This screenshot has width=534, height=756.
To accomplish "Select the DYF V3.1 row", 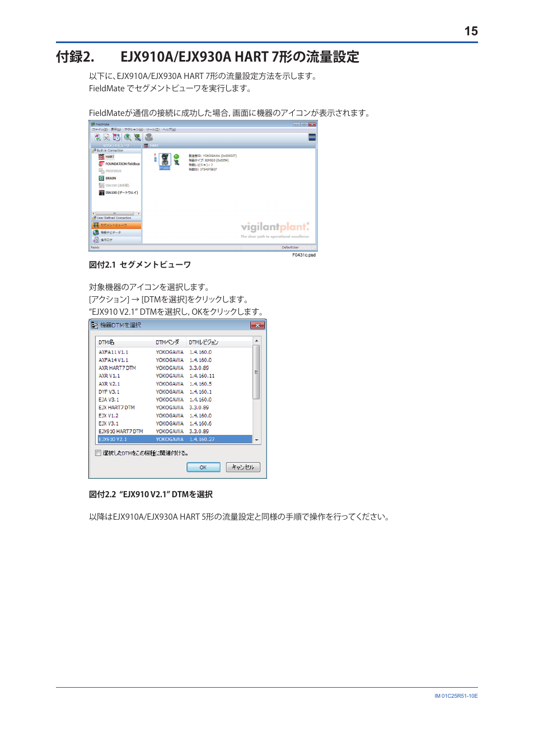I will [175, 392].
